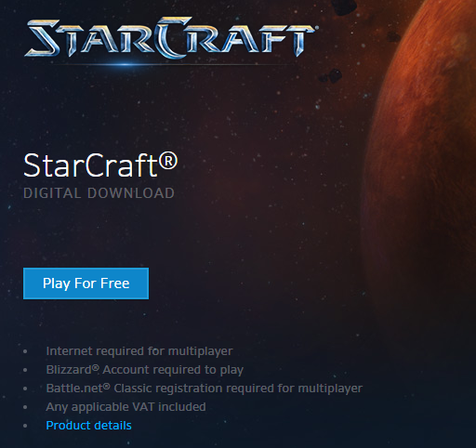Open the Product details link
Image resolution: width=476 pixels, height=448 pixels.
click(x=88, y=426)
